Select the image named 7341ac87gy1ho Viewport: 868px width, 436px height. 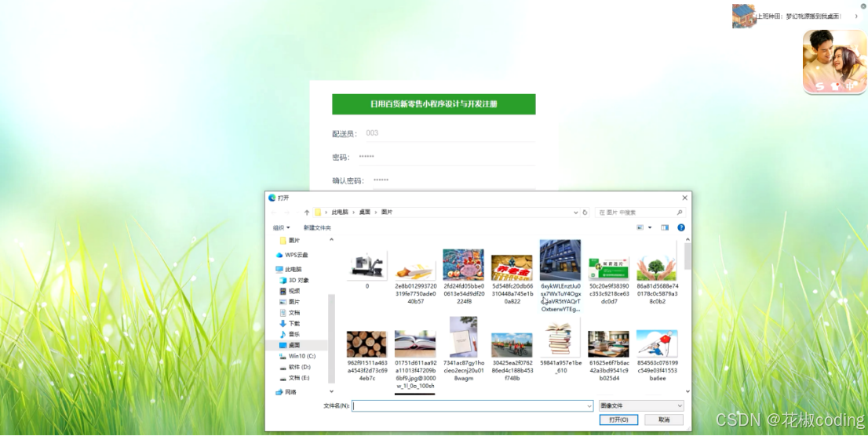tap(464, 349)
